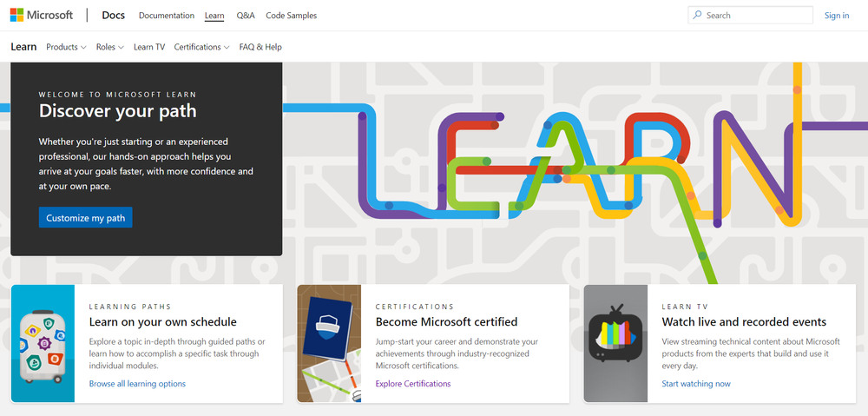This screenshot has height=416, width=868.
Task: Click the search magnifier icon
Action: point(698,16)
